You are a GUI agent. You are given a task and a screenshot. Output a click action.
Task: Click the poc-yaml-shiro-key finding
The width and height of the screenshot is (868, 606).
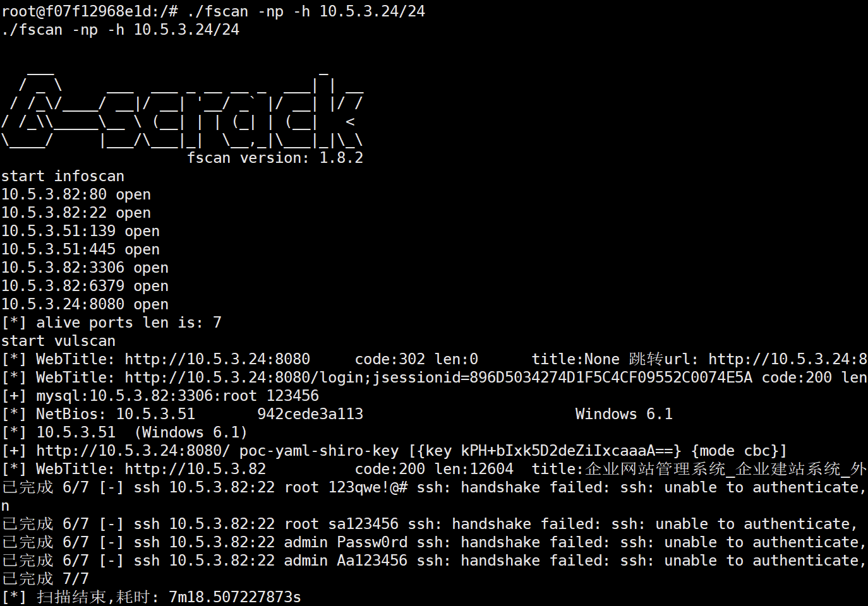[394, 451]
